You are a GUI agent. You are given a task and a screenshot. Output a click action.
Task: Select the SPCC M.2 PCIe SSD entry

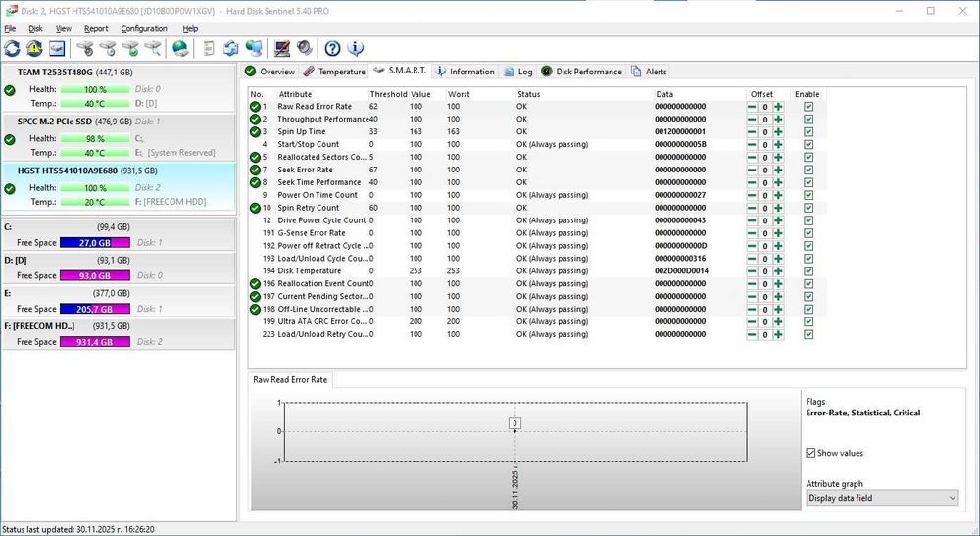point(119,137)
